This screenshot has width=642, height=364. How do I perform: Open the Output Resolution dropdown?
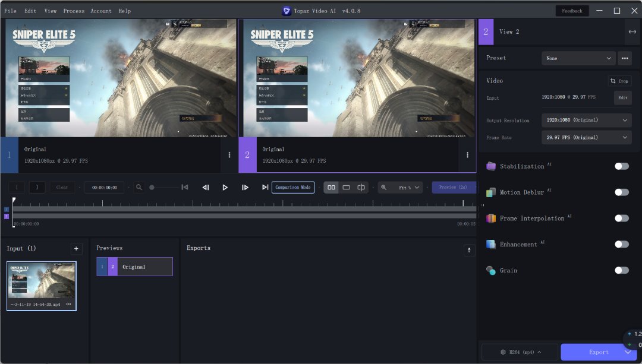click(586, 120)
